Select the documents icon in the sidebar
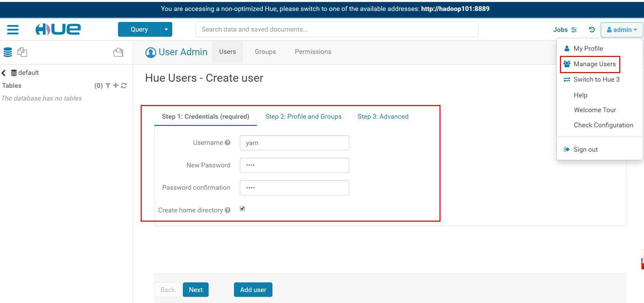The width and height of the screenshot is (644, 303). coord(22,52)
